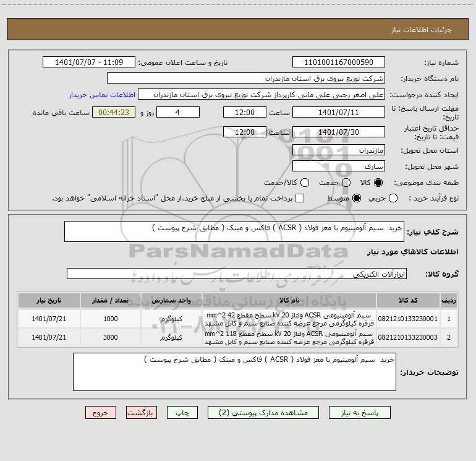The height and width of the screenshot is (461, 476).
Task: Click the چاپ print button
Action: 182,413
